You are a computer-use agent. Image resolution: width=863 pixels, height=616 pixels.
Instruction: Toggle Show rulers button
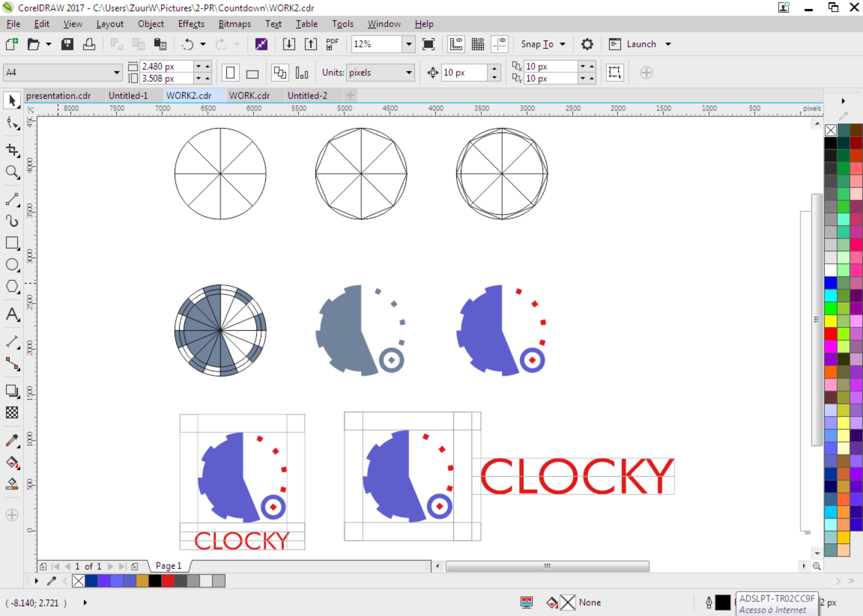[456, 44]
